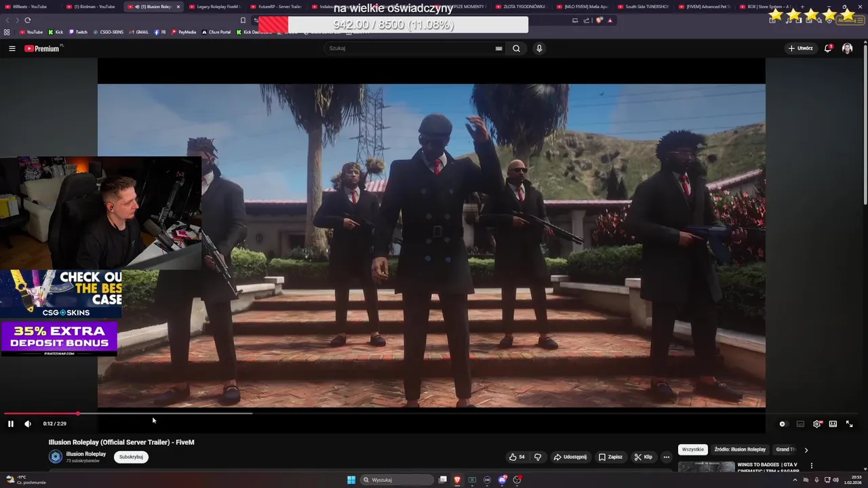Screen dimensions: 868x488
Task: Open the Illusion Roleplay channel name link
Action: click(86, 454)
